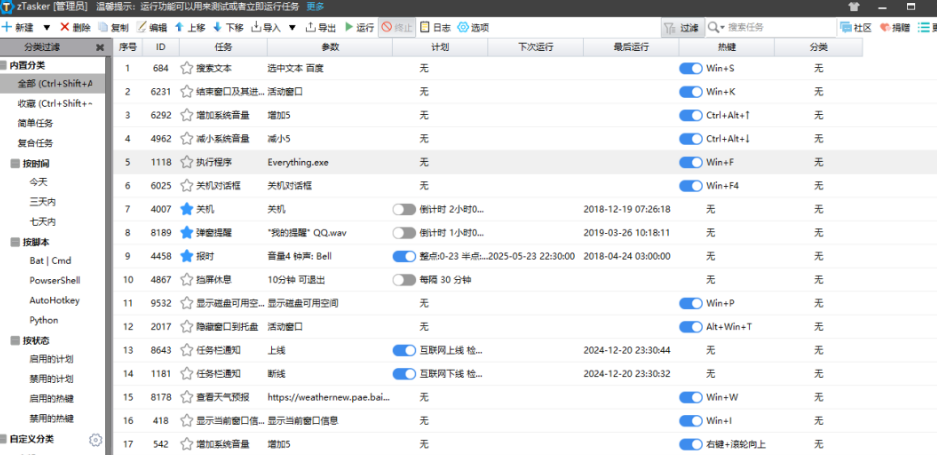
Task: Select the Everything.exe parameter cell
Action: point(298,162)
